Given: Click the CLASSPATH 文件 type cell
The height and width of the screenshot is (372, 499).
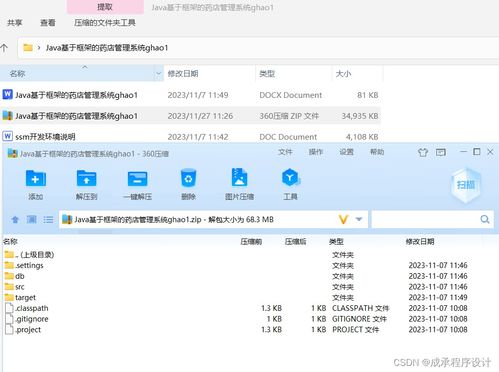Looking at the screenshot, I should 360,308.
